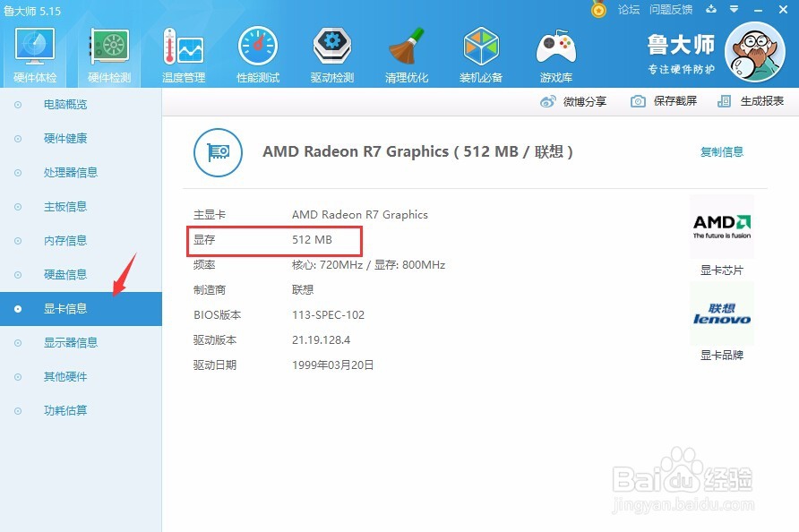Image resolution: width=799 pixels, height=532 pixels.
Task: Click the AMD 显卡芯片 logo
Action: coord(722,227)
